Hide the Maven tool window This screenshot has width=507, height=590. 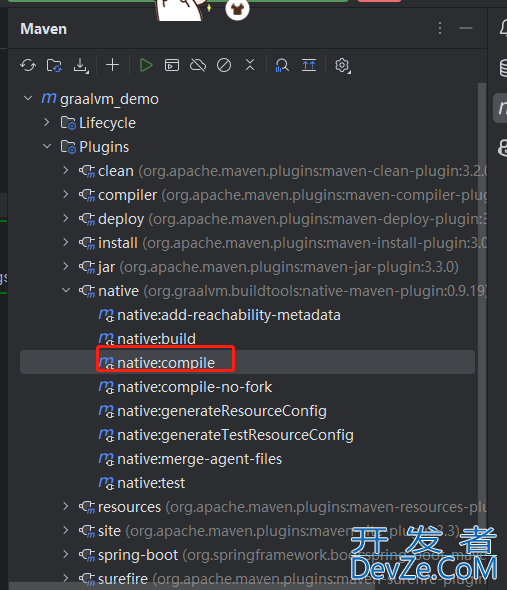click(x=466, y=28)
